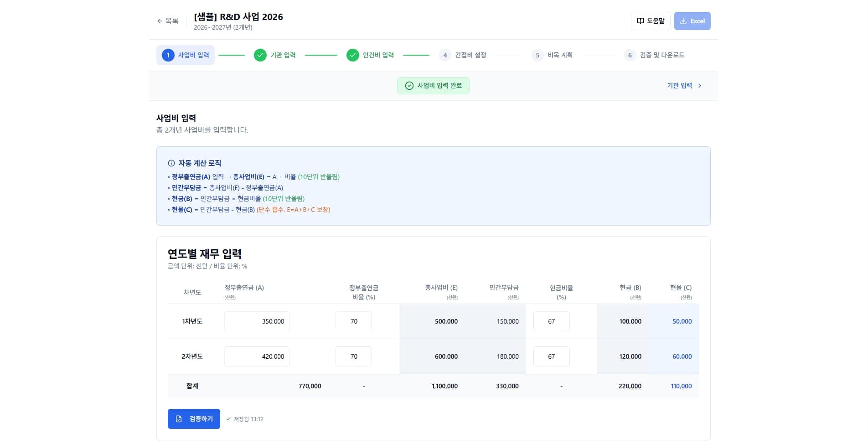Click the chevron arrow next to 기관 입력 link

point(700,86)
